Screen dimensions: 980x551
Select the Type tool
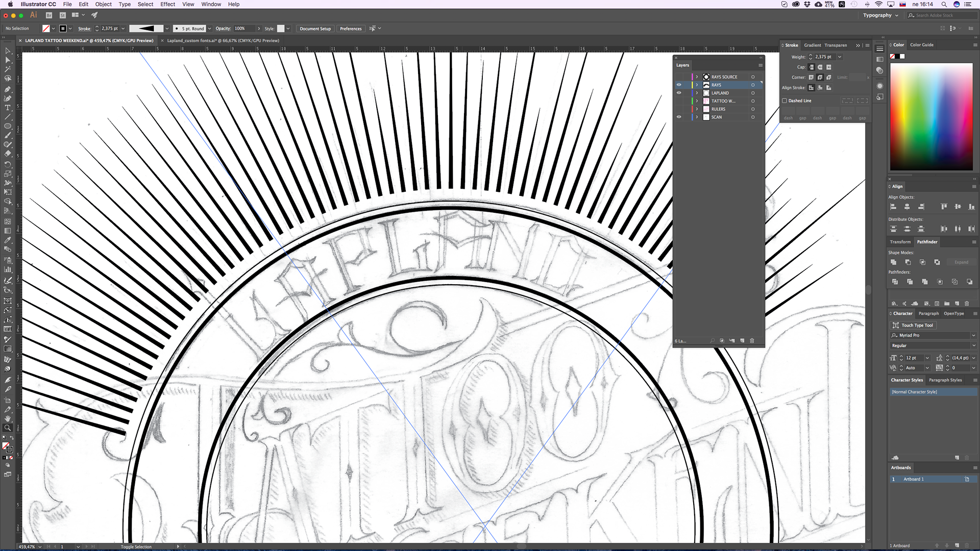(x=8, y=108)
